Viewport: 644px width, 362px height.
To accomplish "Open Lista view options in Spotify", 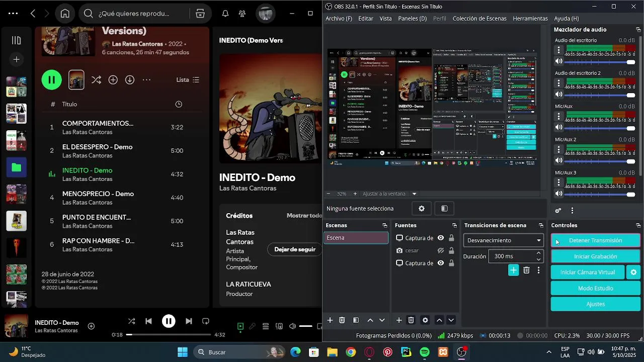I will pyautogui.click(x=188, y=79).
